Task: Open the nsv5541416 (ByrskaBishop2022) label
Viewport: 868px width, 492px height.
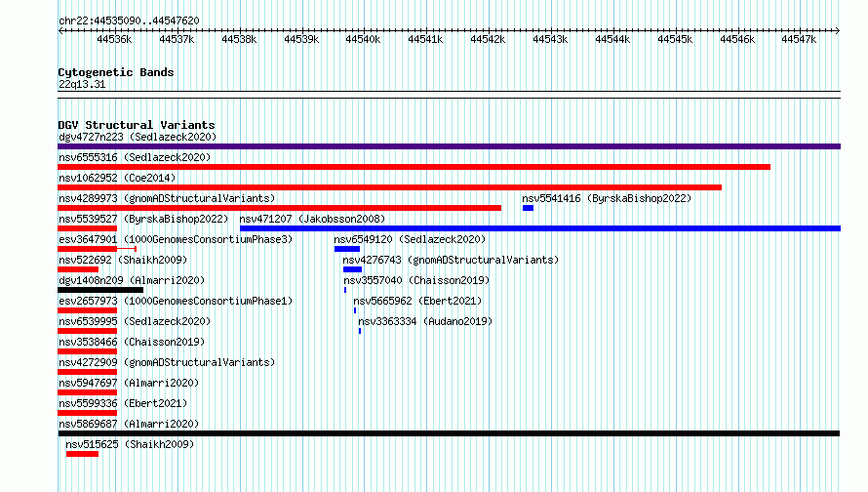Action: (607, 198)
